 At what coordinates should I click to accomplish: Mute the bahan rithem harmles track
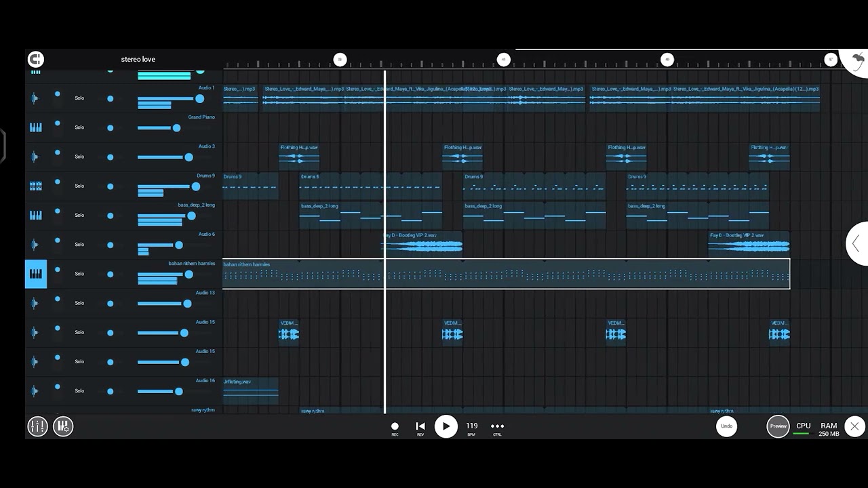[x=58, y=270]
